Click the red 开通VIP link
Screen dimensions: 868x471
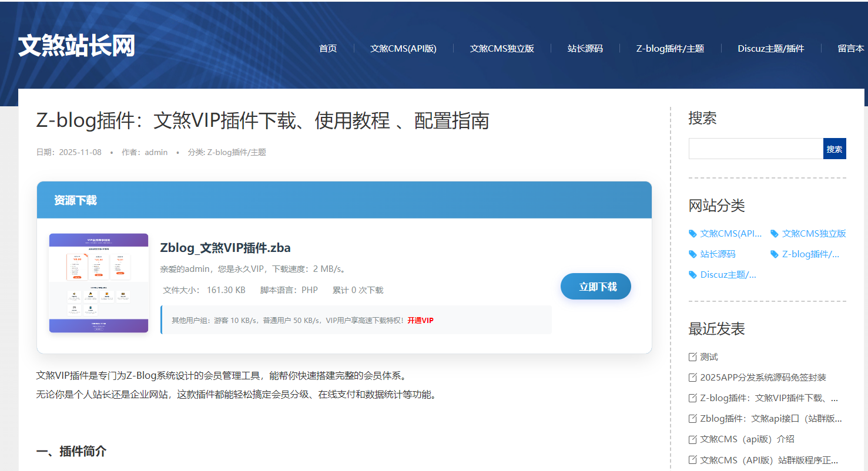click(420, 320)
